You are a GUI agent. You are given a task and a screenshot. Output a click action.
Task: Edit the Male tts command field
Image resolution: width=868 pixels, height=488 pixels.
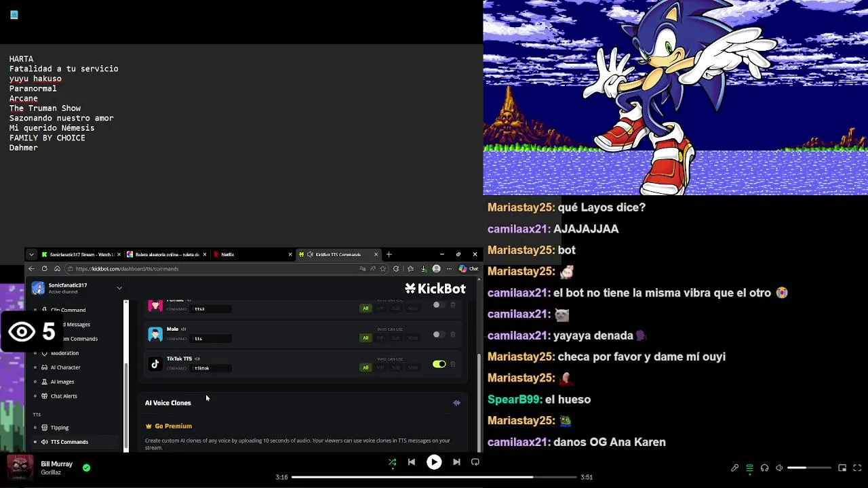pyautogui.click(x=212, y=338)
